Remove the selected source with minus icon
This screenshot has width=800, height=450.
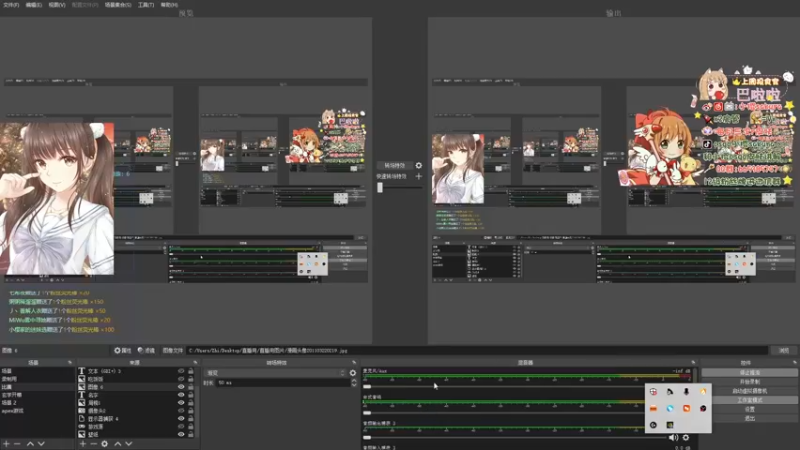click(x=93, y=444)
